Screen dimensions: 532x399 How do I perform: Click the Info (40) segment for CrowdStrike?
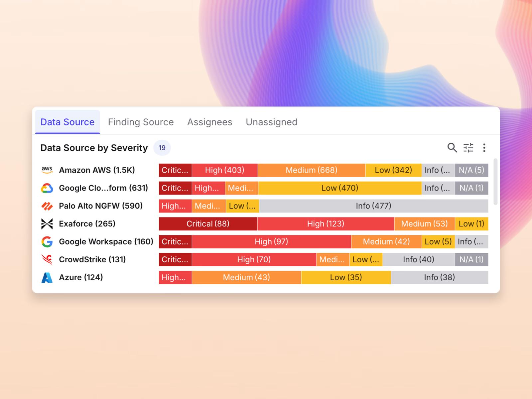coord(419,259)
